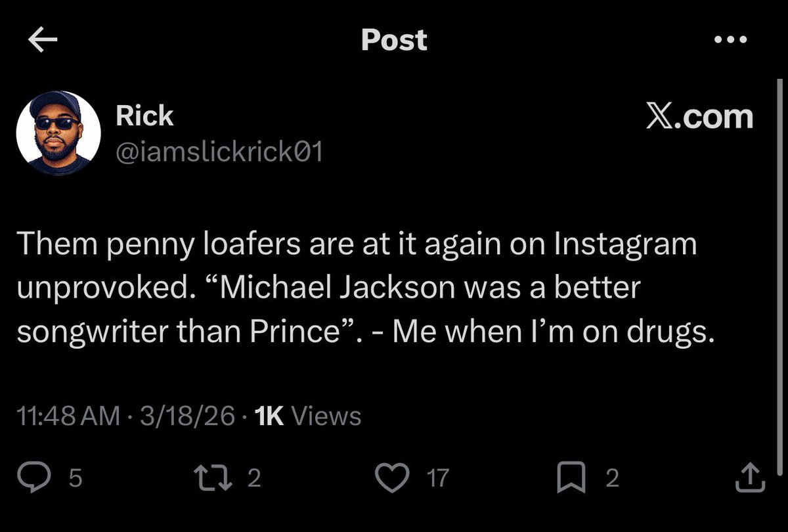Click the X.com logo label
788x532 pixels.
coord(699,117)
